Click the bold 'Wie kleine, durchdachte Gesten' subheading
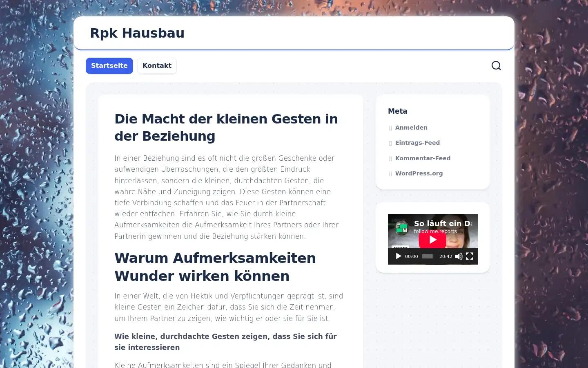Image resolution: width=588 pixels, height=368 pixels. 225,342
